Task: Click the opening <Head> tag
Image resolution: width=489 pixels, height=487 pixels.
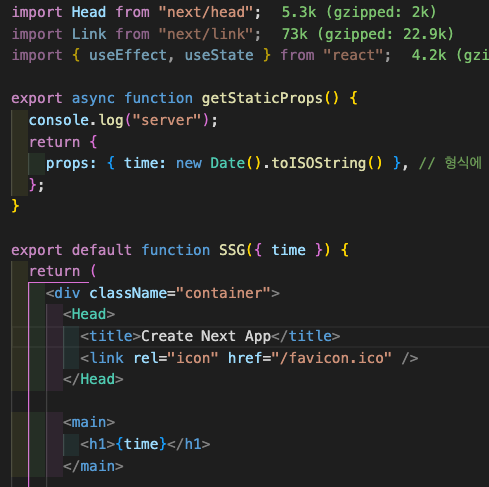Action: pyautogui.click(x=89, y=314)
